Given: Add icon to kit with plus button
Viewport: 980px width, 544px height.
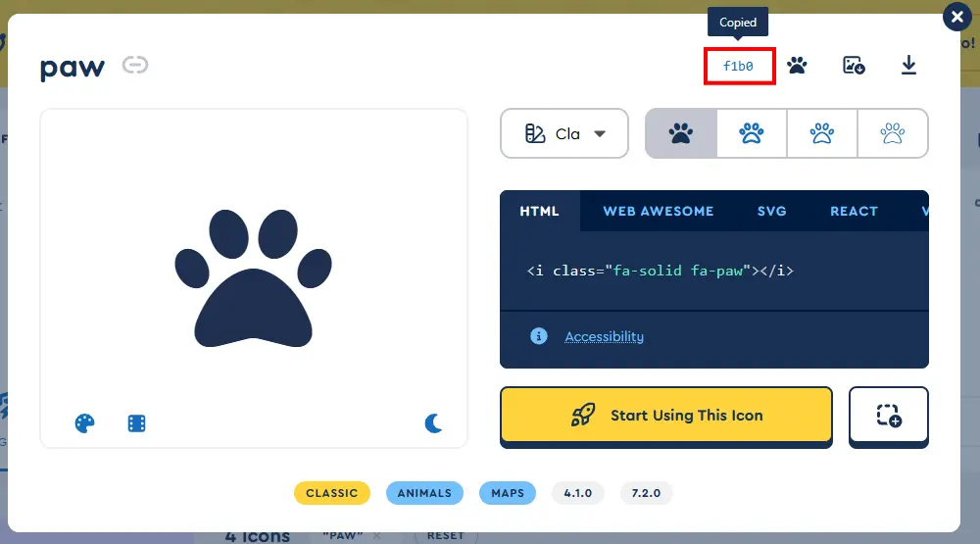Looking at the screenshot, I should point(888,416).
